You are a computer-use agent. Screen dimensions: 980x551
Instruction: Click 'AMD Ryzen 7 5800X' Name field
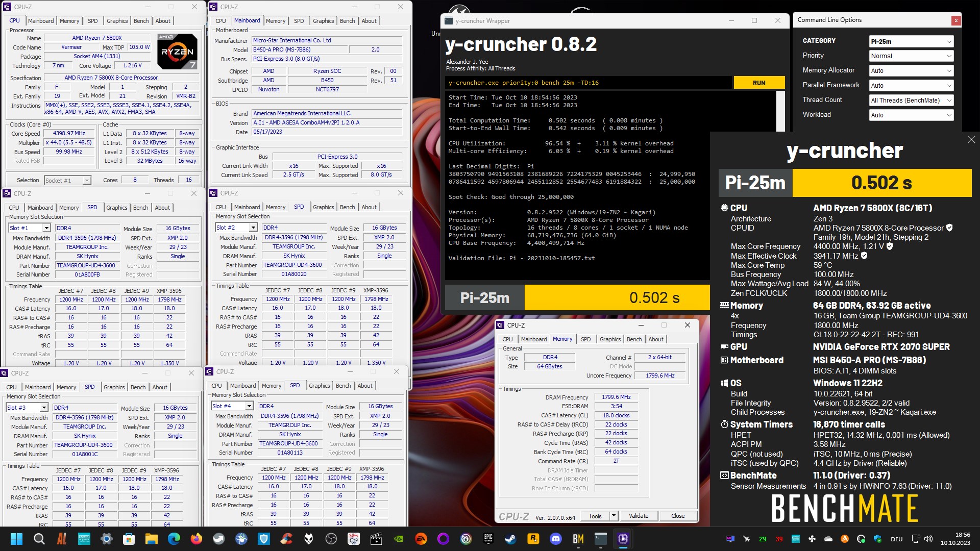pyautogui.click(x=97, y=38)
